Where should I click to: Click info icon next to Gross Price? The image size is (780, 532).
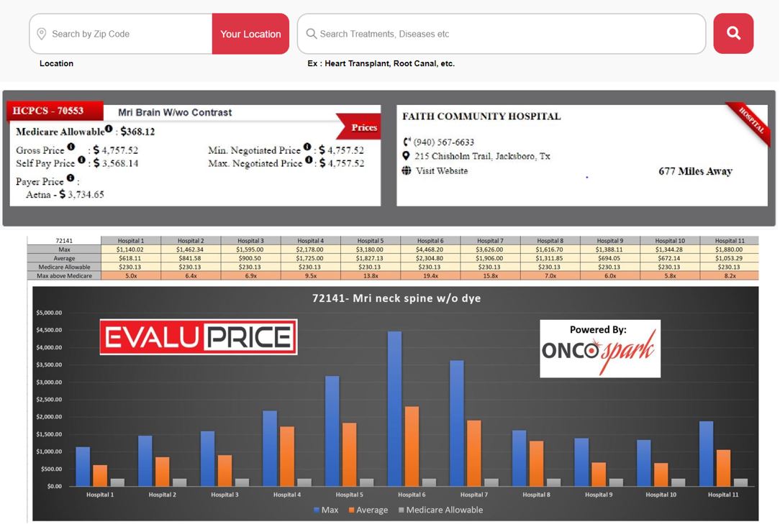pos(71,147)
